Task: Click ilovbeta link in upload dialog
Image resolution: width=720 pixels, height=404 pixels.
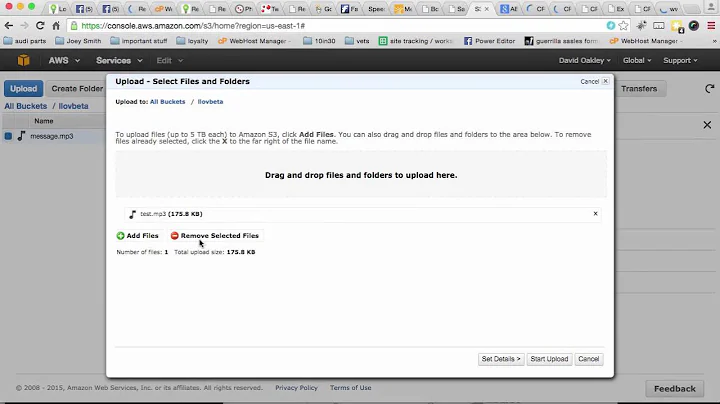Action: (x=210, y=101)
